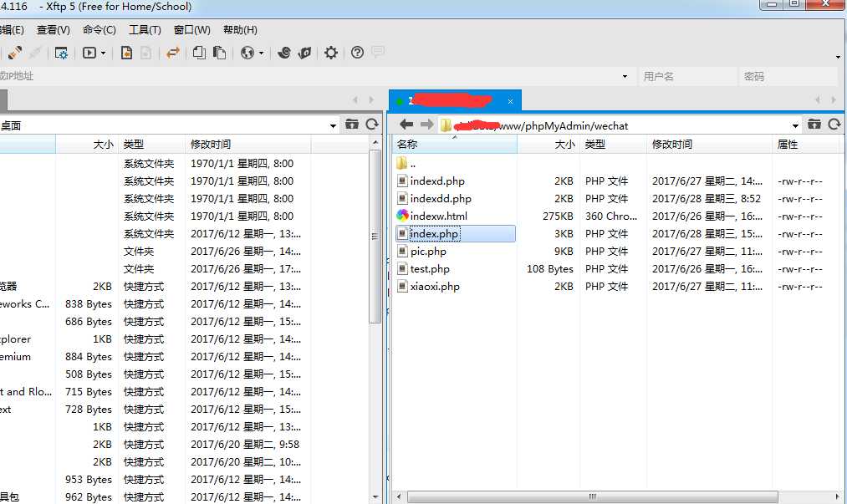This screenshot has height=504, width=847.
Task: Sort local files by 类型 column
Action: point(151,145)
